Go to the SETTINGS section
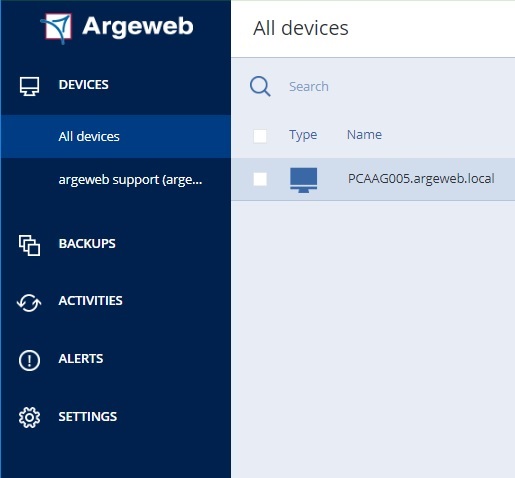Screen dimensions: 515x478 (88, 417)
